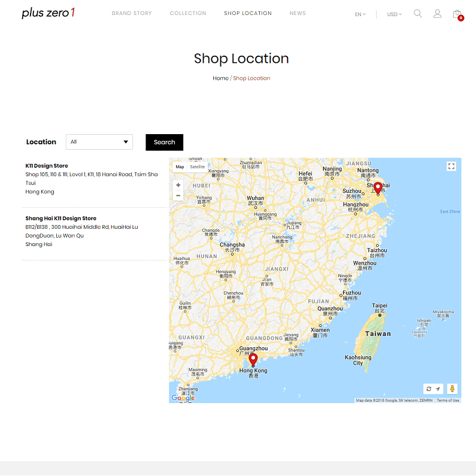The image size is (476, 476).
Task: Click the plus zero 1 logo
Action: click(x=48, y=13)
